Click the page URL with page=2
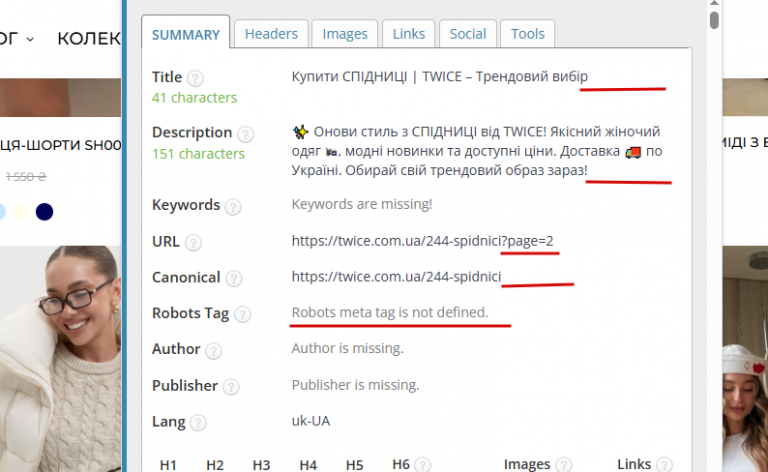 click(422, 241)
